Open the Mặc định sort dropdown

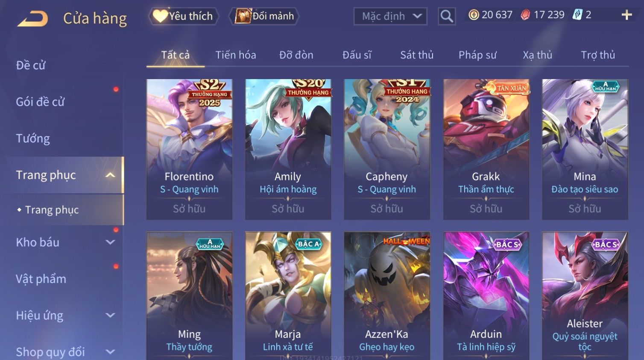390,16
